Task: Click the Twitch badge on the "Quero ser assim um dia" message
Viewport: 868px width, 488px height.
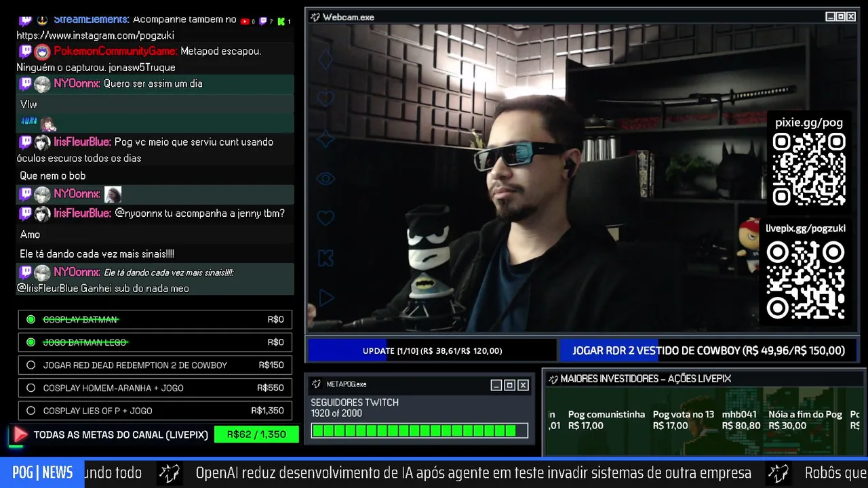Action: coord(25,84)
